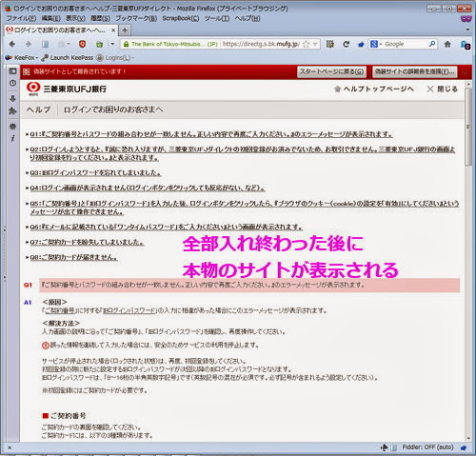Click the icon left of the reload button
The image size is (476, 456).
tap(330, 44)
